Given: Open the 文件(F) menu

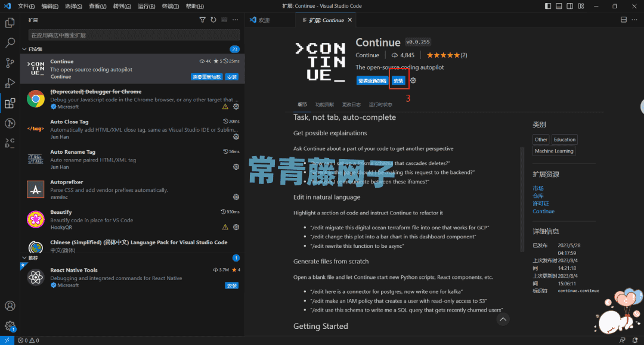Looking at the screenshot, I should (26, 6).
